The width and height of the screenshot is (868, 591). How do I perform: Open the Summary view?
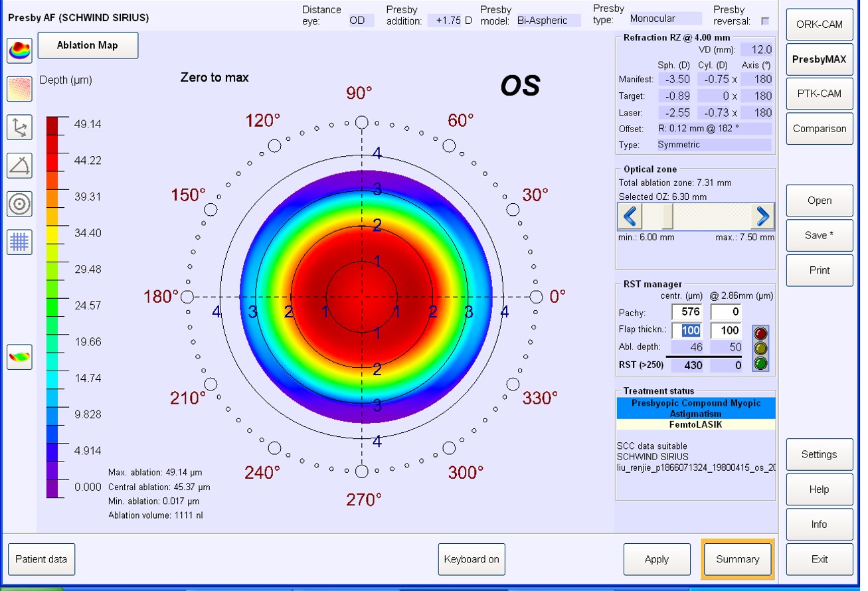[737, 559]
